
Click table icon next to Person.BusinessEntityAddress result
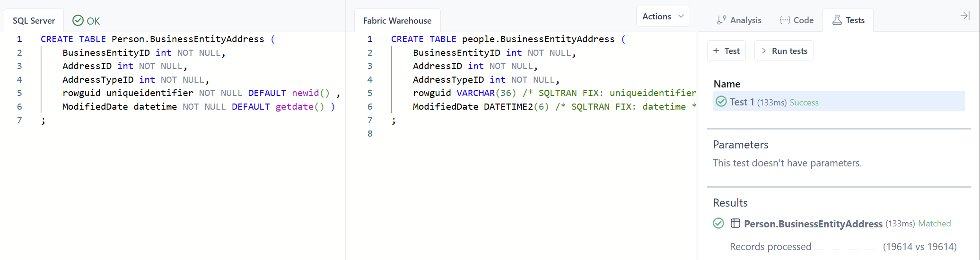(x=735, y=224)
